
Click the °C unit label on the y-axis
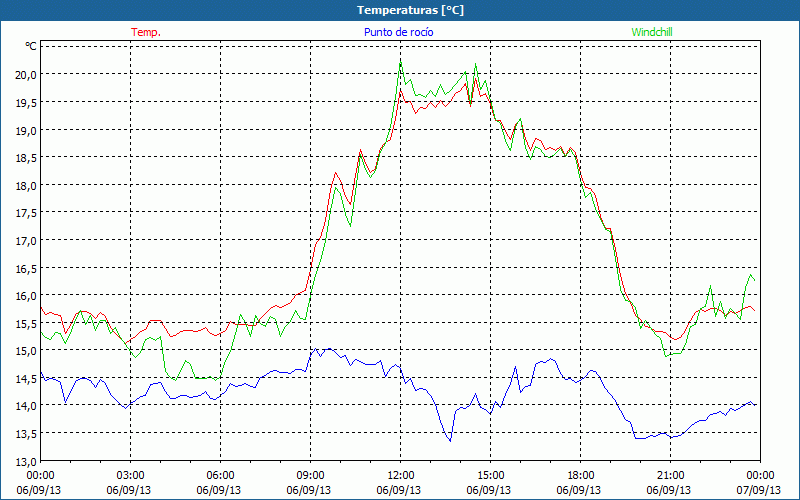click(x=31, y=46)
